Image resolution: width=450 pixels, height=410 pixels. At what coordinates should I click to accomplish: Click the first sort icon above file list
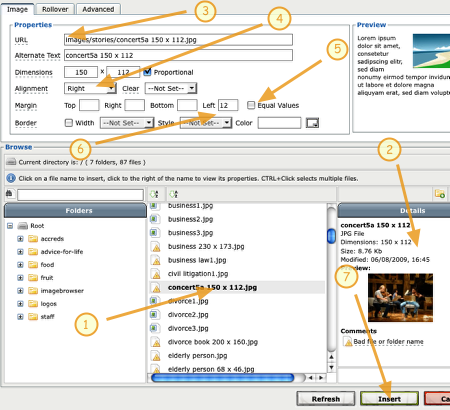[154, 194]
